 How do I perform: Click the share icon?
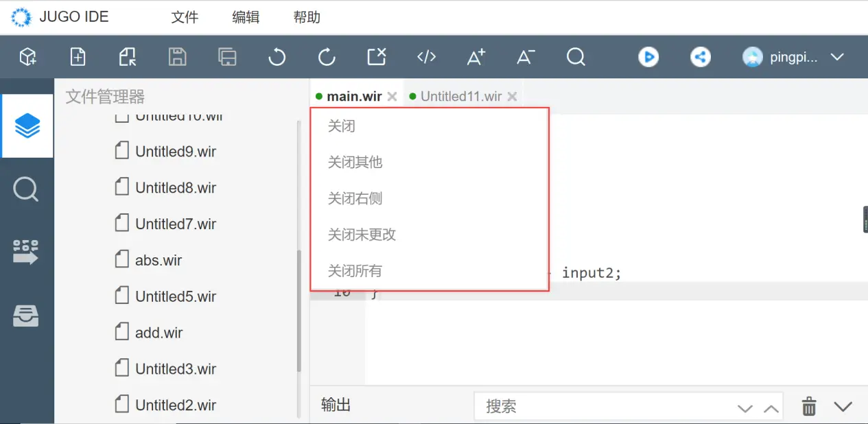701,57
